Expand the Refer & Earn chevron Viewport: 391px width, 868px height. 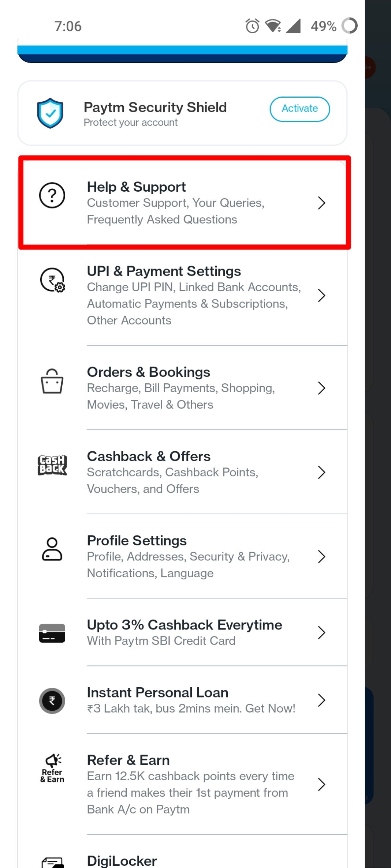(x=322, y=785)
